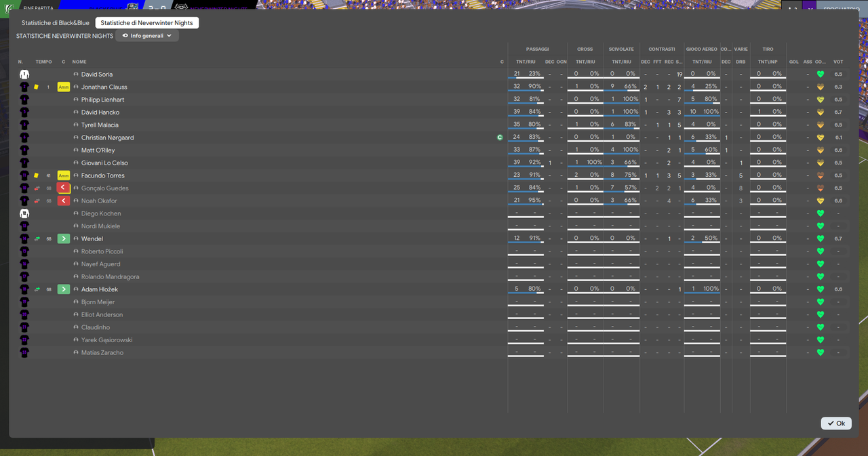
Task: Open Wendel's player name
Action: (92, 239)
